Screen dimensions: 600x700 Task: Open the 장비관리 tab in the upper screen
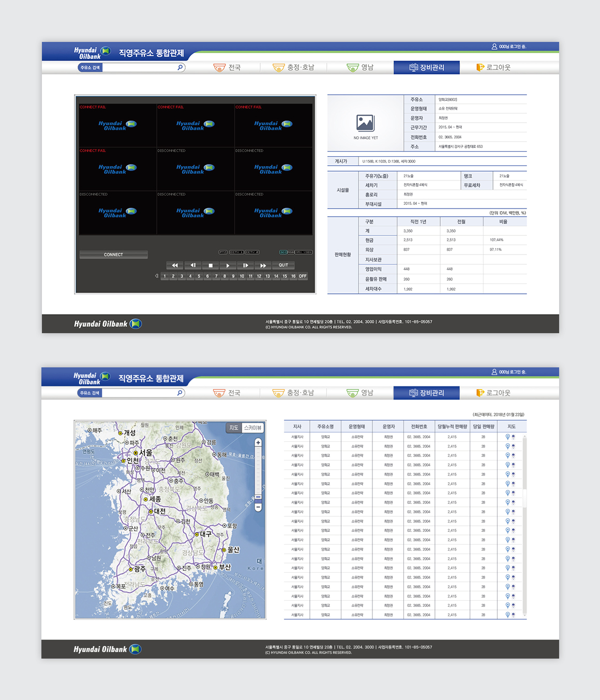coord(427,67)
